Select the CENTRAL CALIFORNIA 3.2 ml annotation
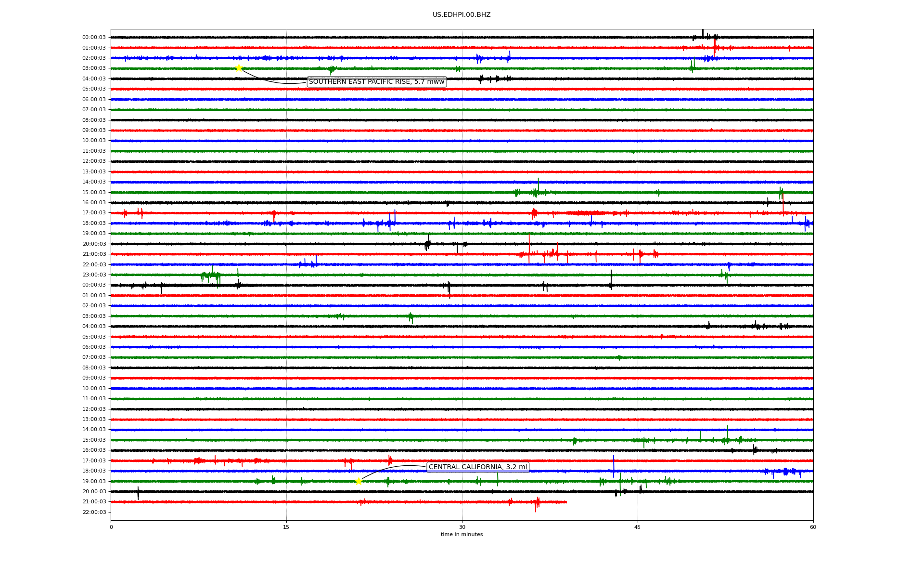The height and width of the screenshot is (578, 924). coord(478,467)
